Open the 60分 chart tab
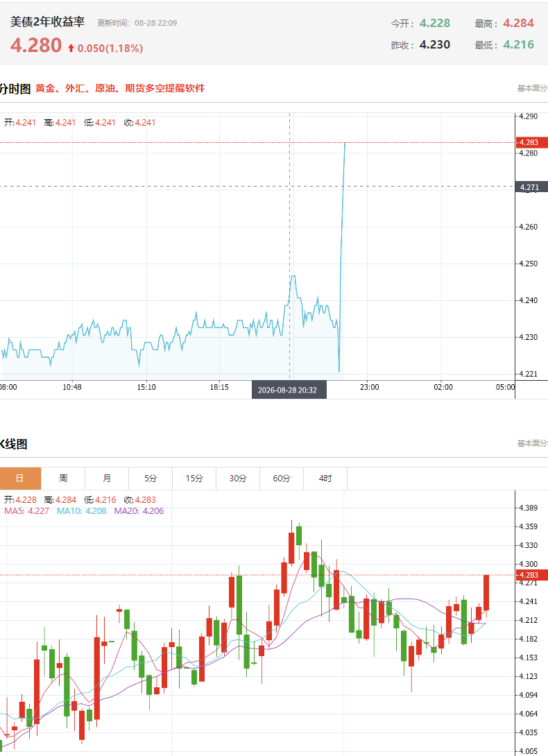The height and width of the screenshot is (756, 548). pos(282,479)
